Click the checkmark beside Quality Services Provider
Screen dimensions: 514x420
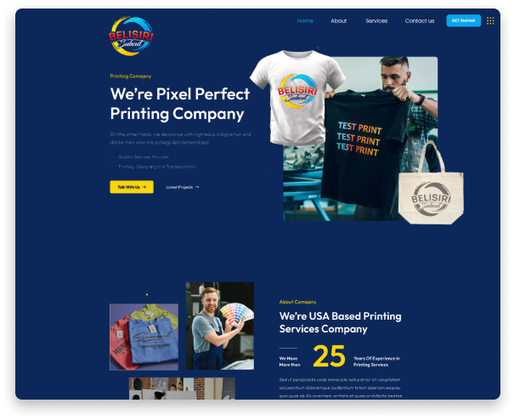tap(112, 157)
